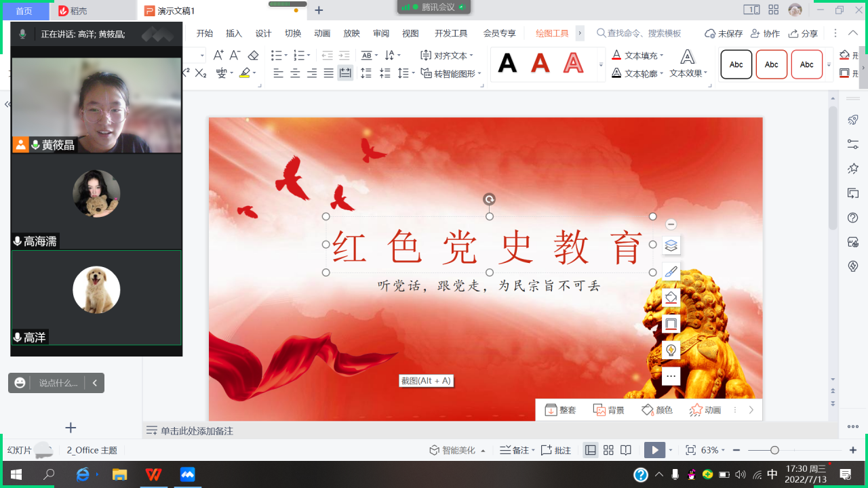Screen dimensions: 868x488
Task: Open the 动画 ribbon tab
Action: (322, 33)
